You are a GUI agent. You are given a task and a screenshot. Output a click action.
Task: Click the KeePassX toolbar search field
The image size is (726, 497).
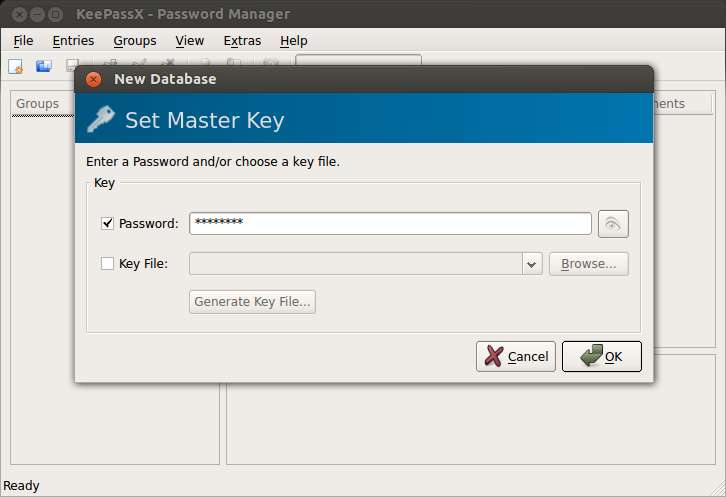pos(358,60)
